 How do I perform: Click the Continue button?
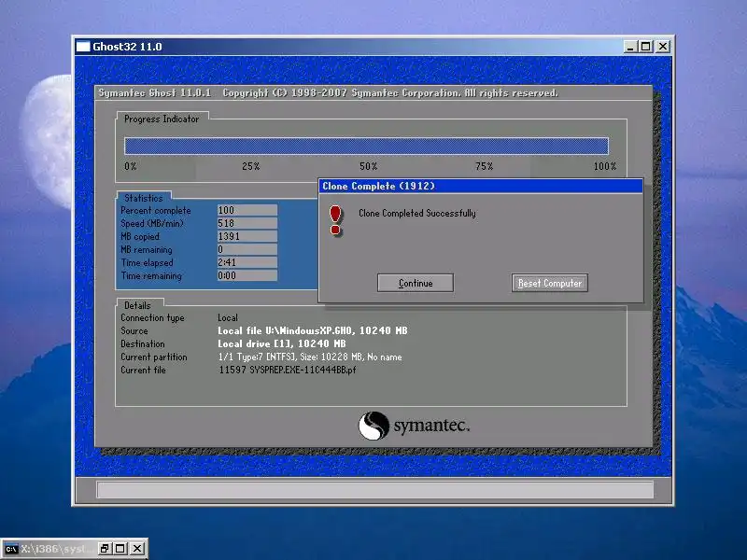pyautogui.click(x=415, y=283)
